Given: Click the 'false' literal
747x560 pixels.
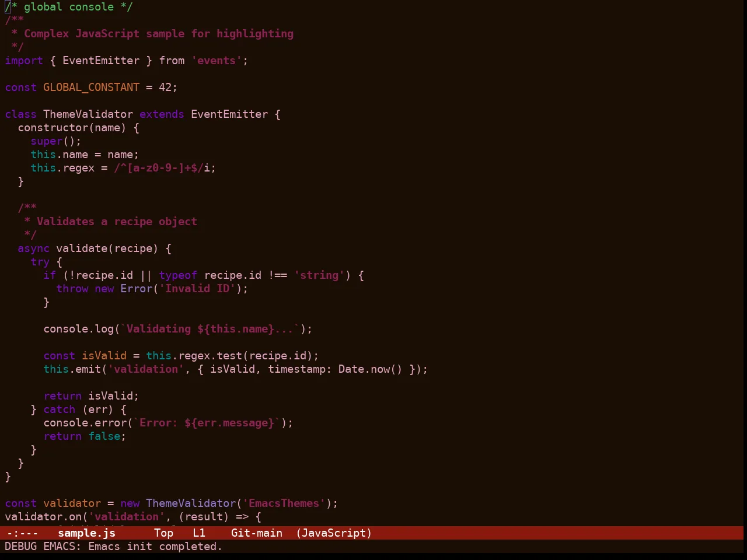Looking at the screenshot, I should click(x=104, y=436).
